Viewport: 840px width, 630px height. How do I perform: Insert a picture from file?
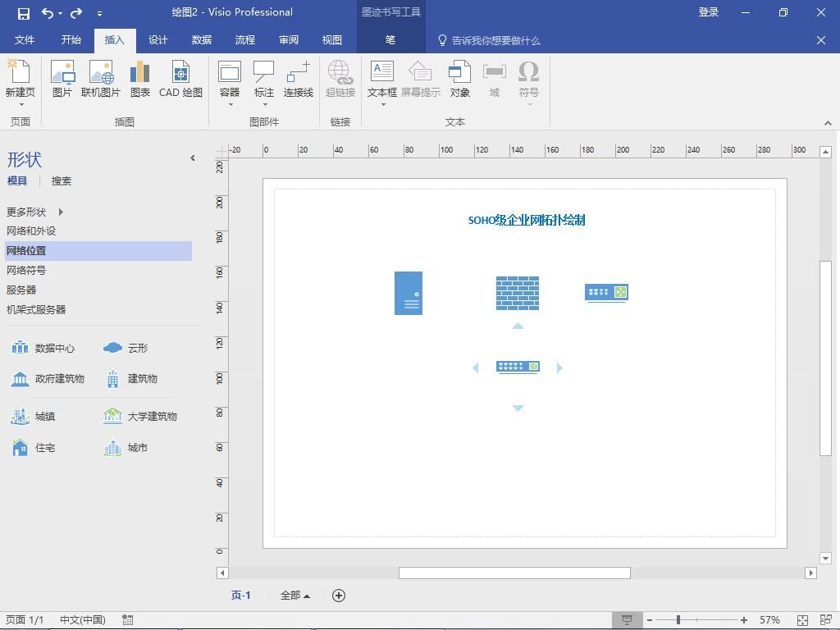62,79
